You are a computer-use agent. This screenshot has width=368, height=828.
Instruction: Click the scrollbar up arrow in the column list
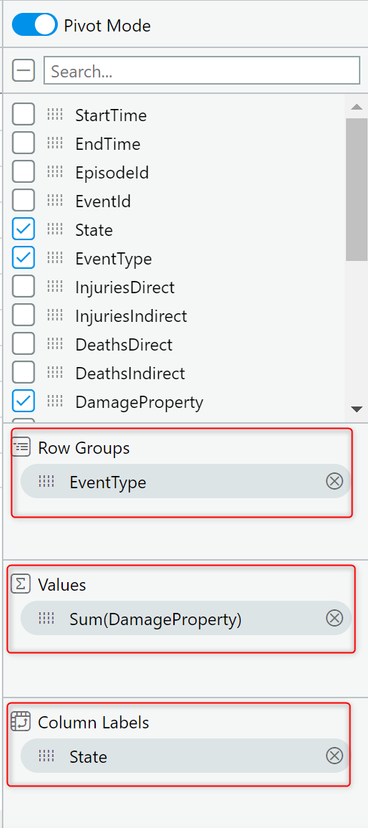click(356, 107)
